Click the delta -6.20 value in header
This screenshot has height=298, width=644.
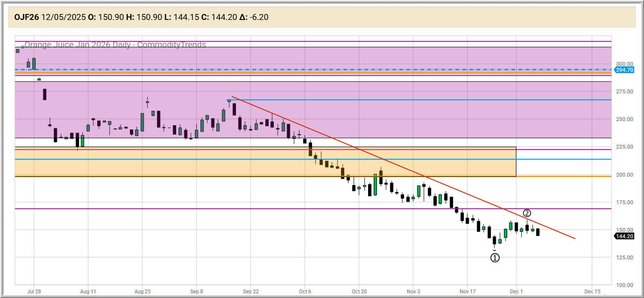pyautogui.click(x=254, y=17)
